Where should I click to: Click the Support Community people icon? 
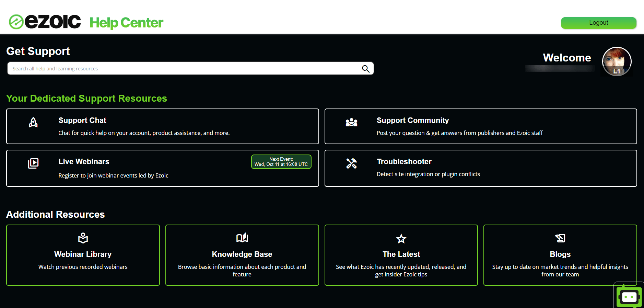(351, 122)
